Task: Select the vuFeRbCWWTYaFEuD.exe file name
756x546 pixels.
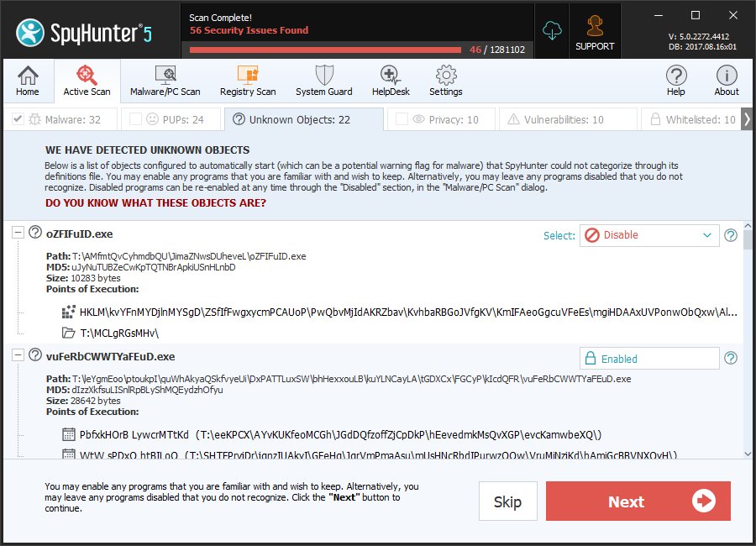Action: [110, 357]
